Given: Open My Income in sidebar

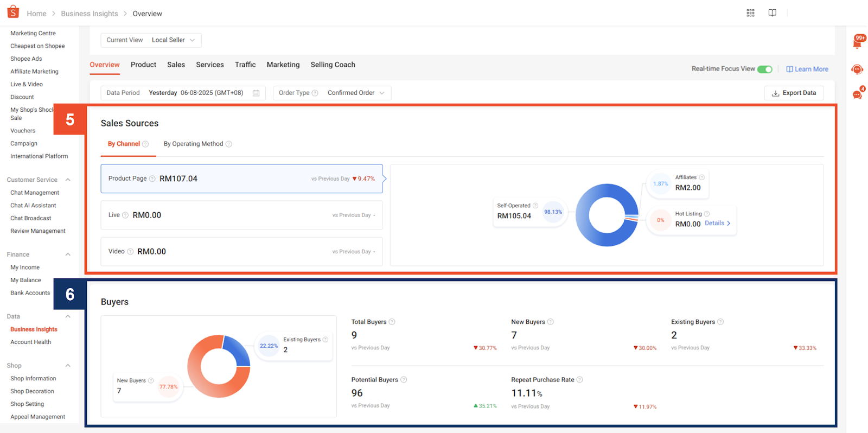Looking at the screenshot, I should click(25, 268).
